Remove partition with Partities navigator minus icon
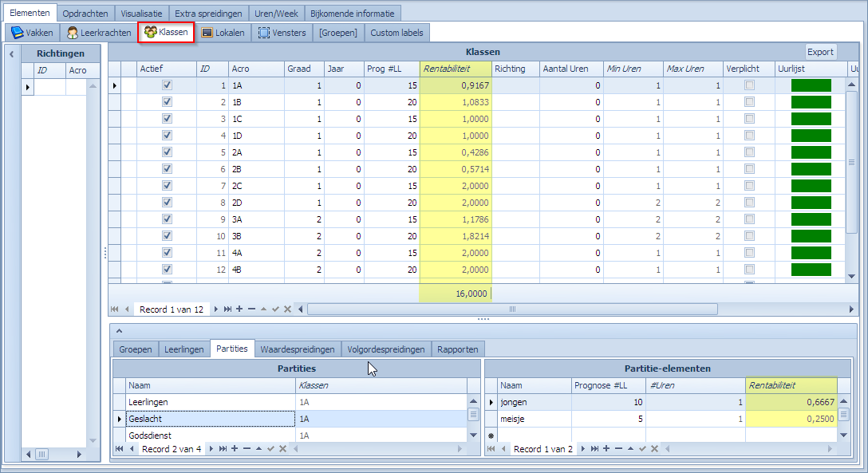 point(247,448)
